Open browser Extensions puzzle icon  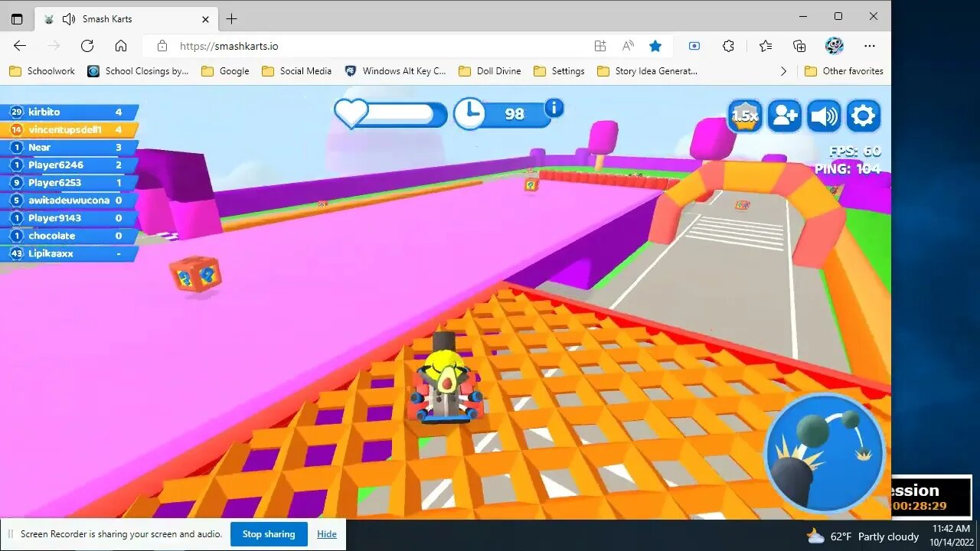tap(728, 46)
